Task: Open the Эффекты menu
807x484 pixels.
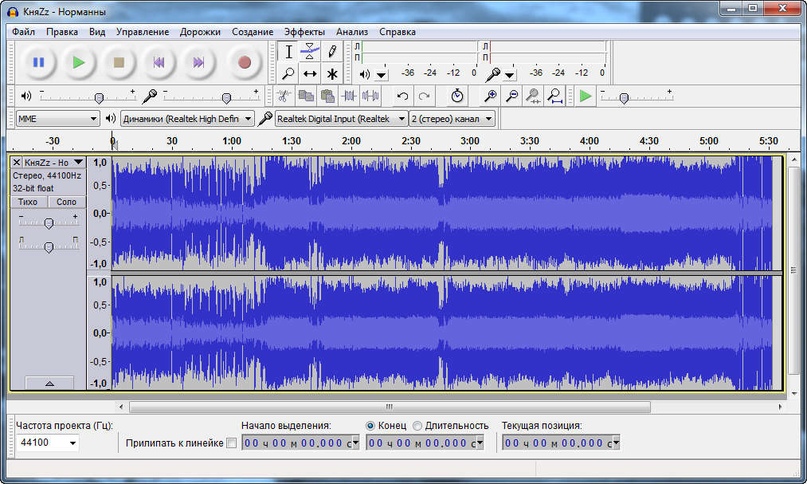Action: tap(304, 31)
